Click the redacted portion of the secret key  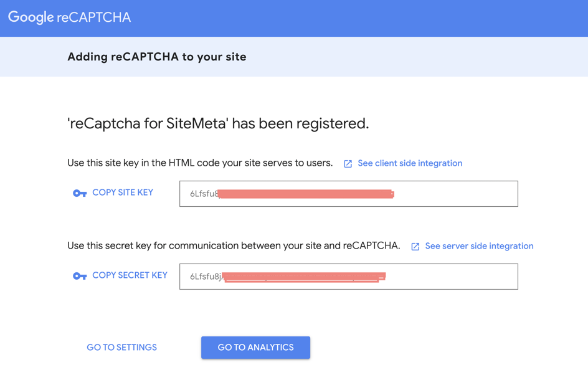[x=304, y=277]
